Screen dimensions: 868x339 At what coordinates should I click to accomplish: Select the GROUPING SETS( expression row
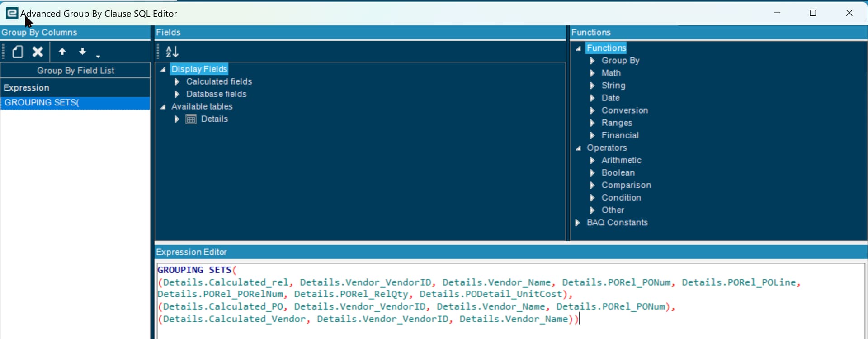pos(75,103)
